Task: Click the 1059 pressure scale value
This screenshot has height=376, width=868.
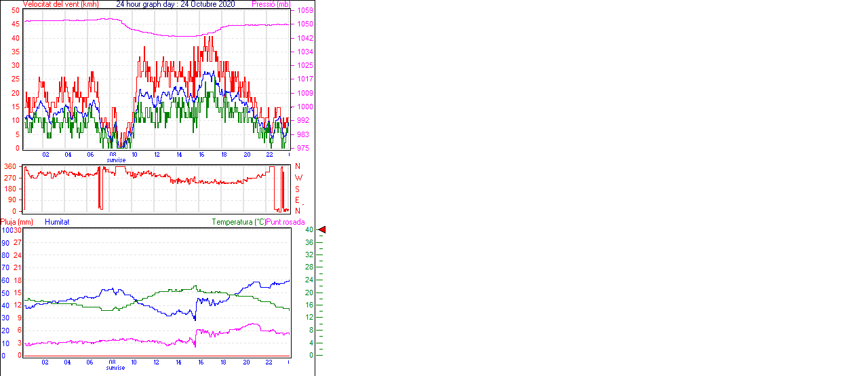Action: [x=304, y=11]
